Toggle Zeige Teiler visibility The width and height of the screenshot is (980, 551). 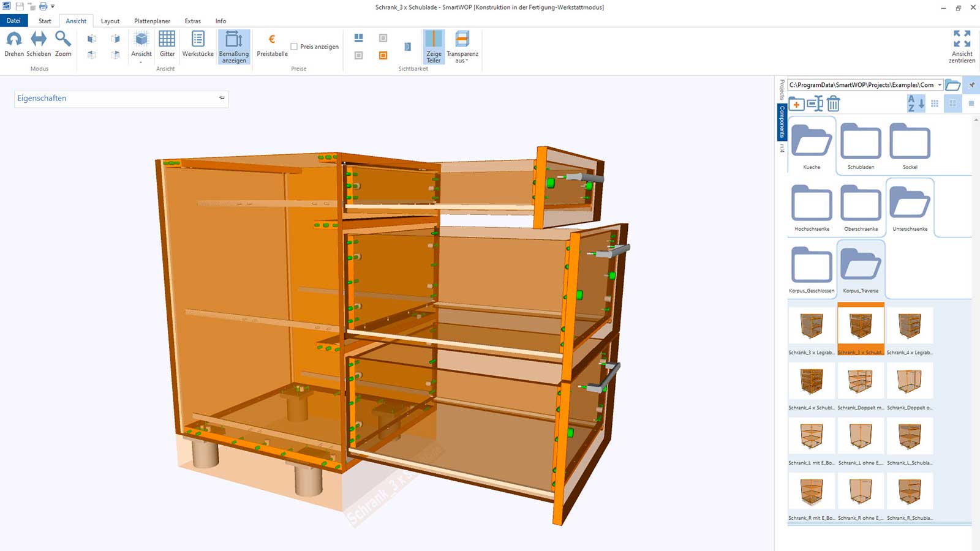coord(434,47)
